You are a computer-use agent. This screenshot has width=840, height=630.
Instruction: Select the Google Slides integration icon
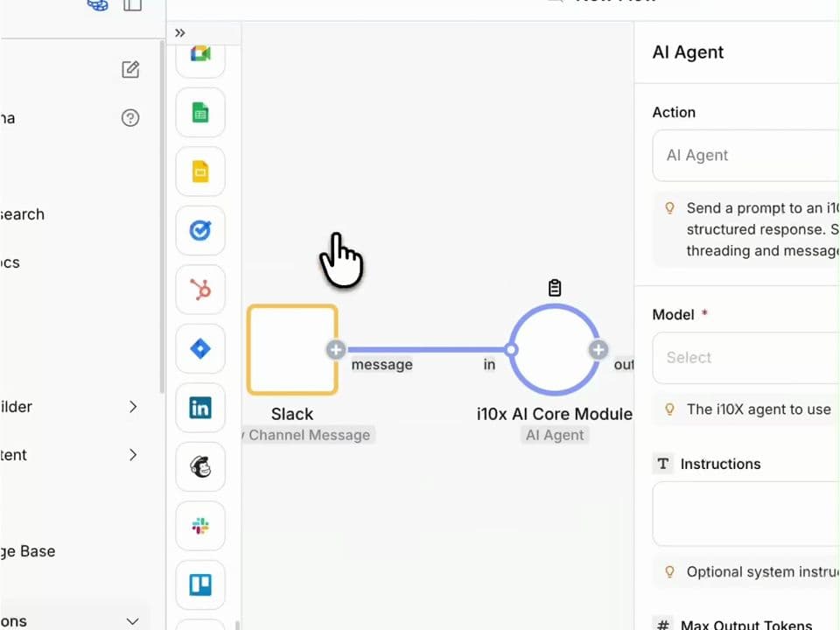(200, 172)
